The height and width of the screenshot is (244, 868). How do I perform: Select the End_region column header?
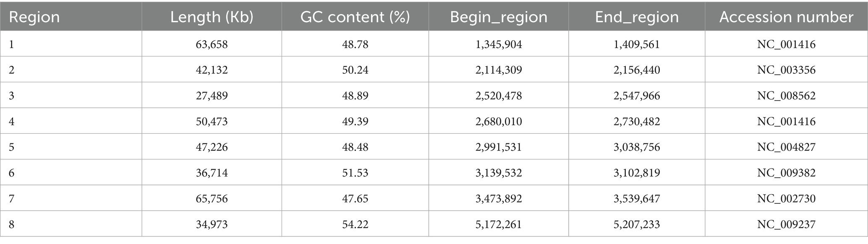(x=637, y=17)
